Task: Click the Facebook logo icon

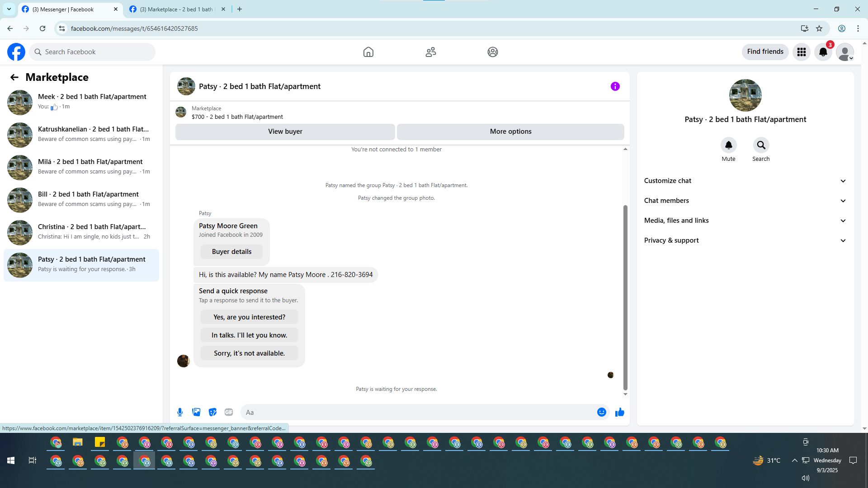Action: click(16, 52)
